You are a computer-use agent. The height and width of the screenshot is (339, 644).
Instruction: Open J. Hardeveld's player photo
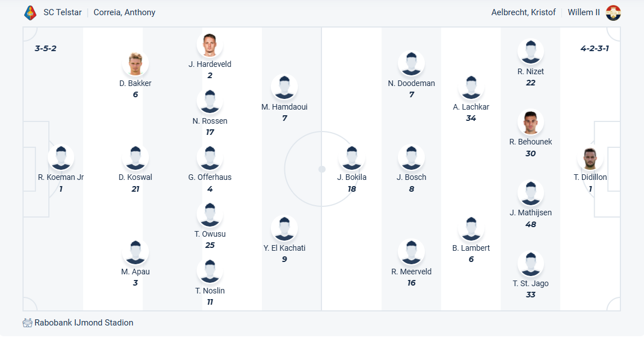click(210, 46)
